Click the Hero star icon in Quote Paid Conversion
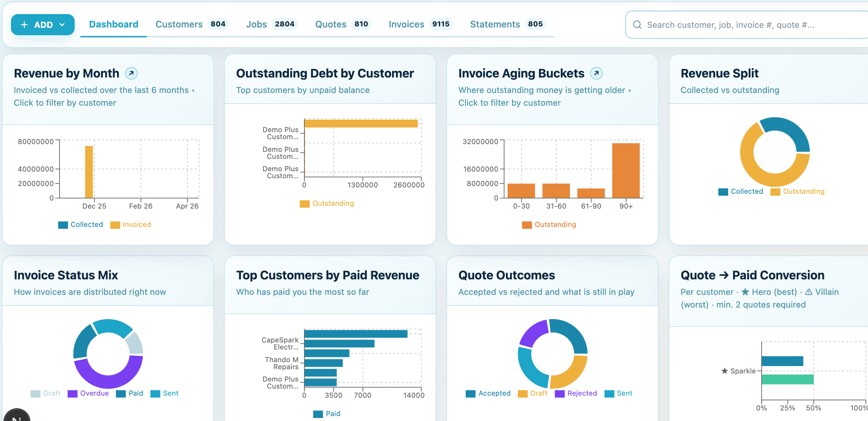 pyautogui.click(x=745, y=292)
